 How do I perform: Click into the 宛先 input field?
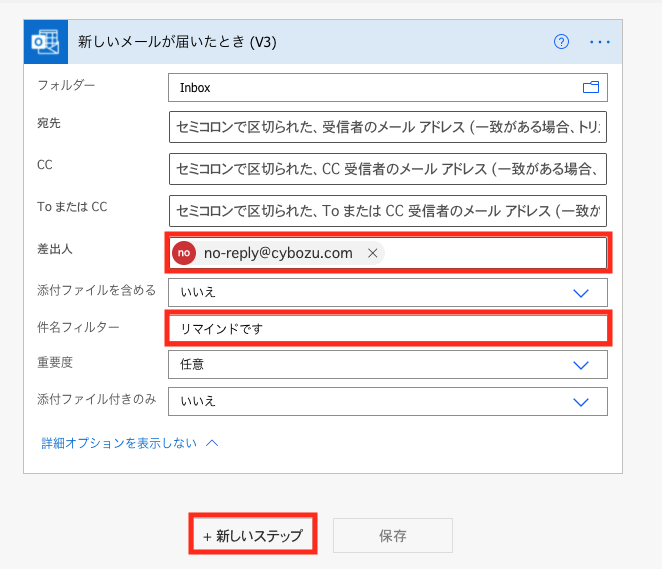388,127
